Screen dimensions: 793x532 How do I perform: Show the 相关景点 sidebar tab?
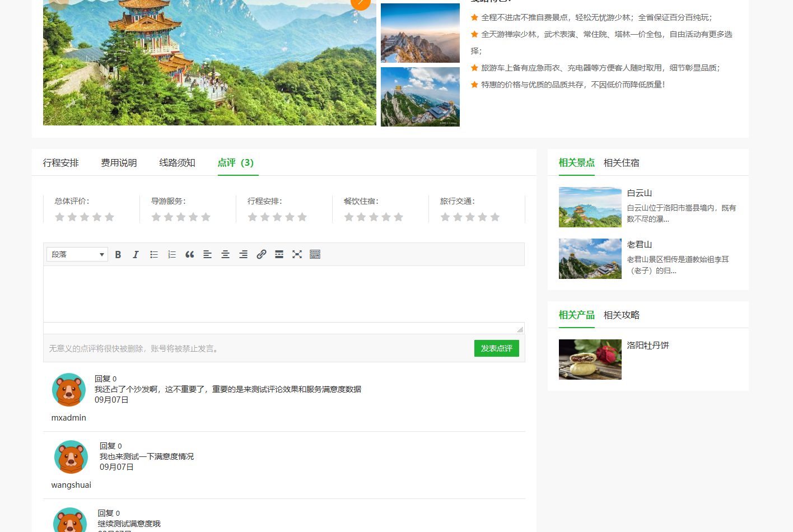click(577, 163)
